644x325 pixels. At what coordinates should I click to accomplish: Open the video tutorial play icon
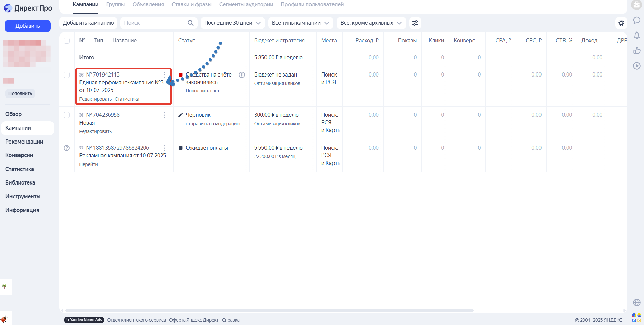pos(637,66)
